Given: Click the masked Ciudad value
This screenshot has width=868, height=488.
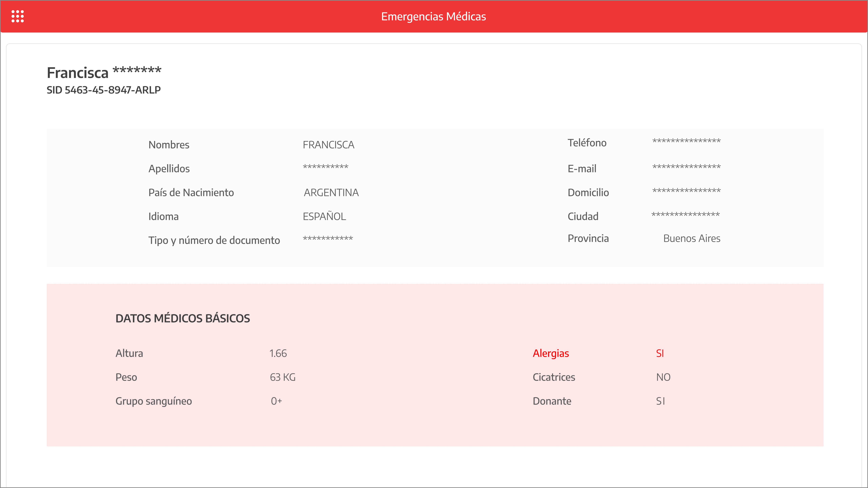Looking at the screenshot, I should pos(685,215).
